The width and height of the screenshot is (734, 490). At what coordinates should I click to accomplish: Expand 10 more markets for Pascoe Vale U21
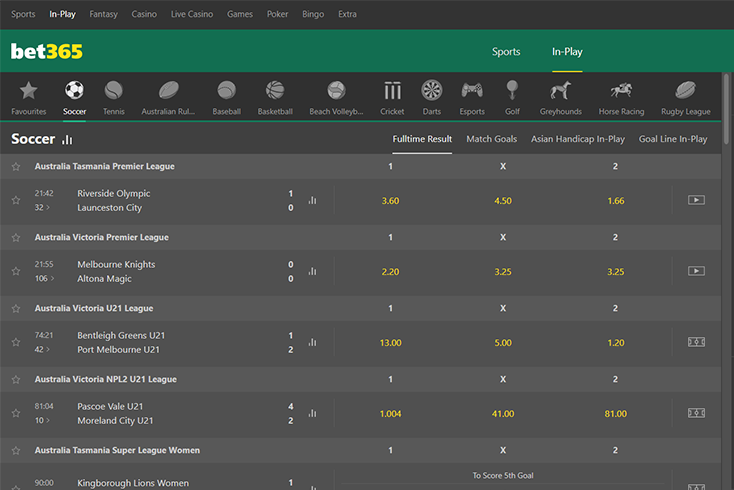coord(42,420)
